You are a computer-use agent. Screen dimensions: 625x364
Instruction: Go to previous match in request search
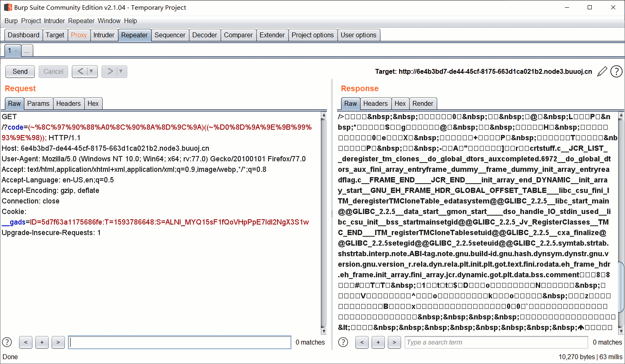coord(26,342)
